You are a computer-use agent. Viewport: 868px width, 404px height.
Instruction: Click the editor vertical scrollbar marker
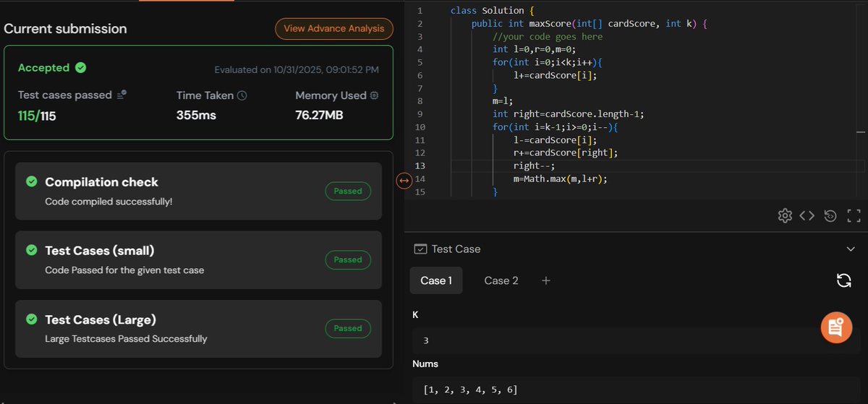(861, 132)
